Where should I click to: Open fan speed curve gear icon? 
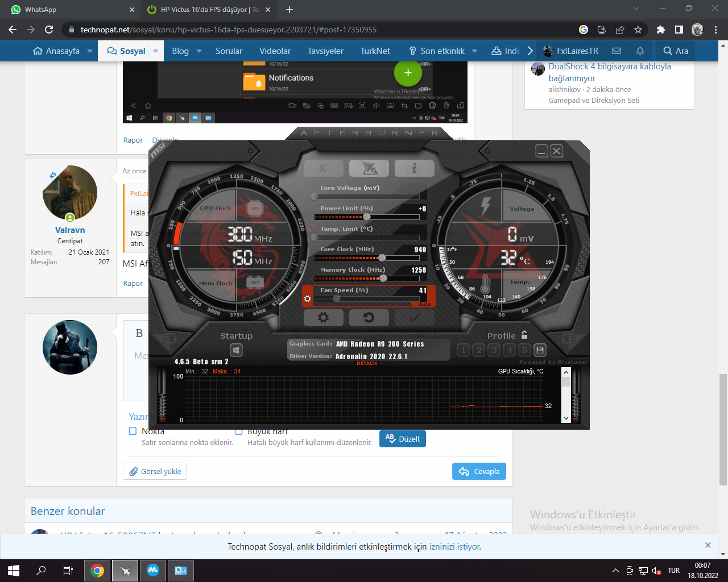[308, 298]
